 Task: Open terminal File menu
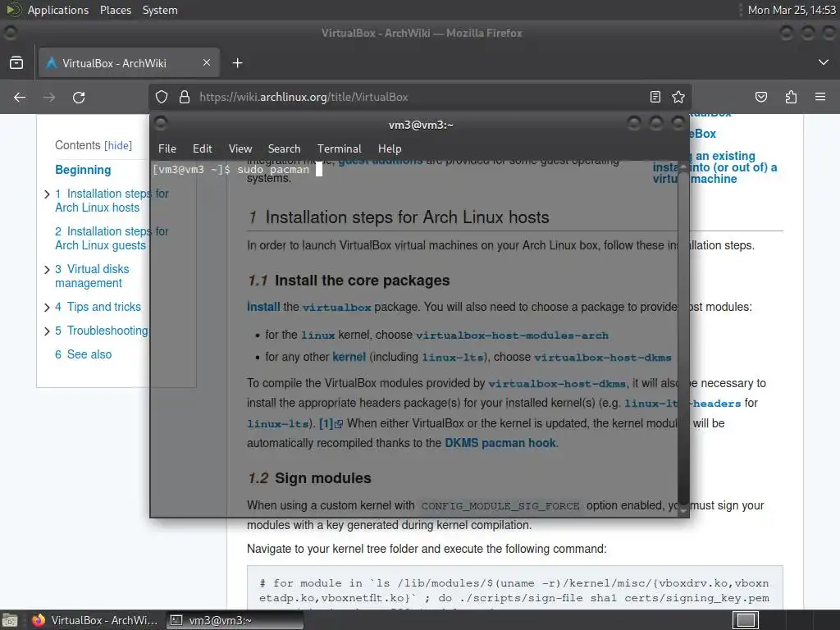click(167, 148)
